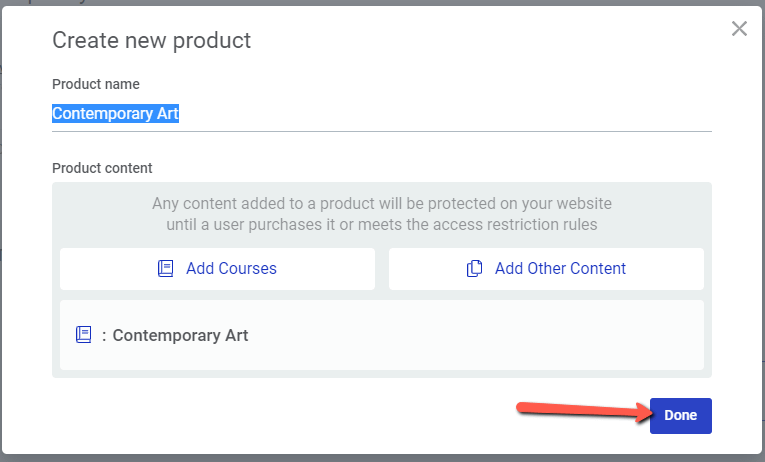Screen dimensions: 765x462
Task: Focus the empty part of Product name field
Action: coord(444,113)
